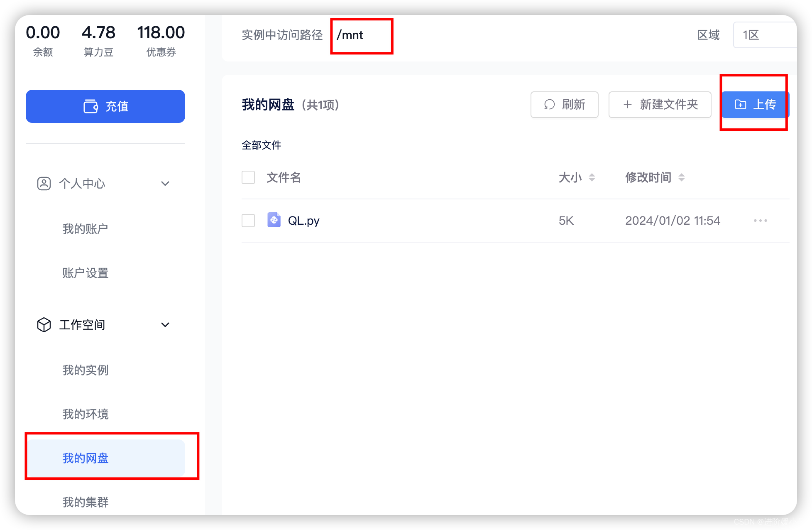Viewport: 812px width, 530px height.
Task: Open 我的实例 menu item
Action: 85,370
